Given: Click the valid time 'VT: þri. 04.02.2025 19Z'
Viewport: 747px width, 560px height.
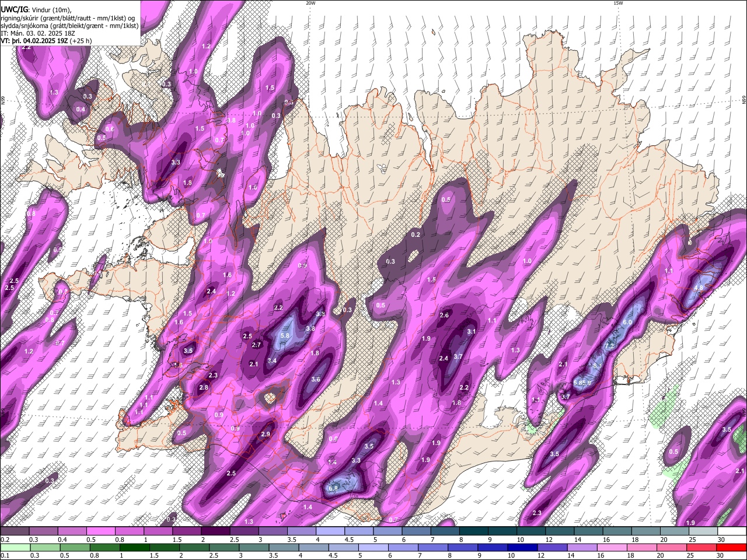Looking at the screenshot, I should tap(34, 41).
